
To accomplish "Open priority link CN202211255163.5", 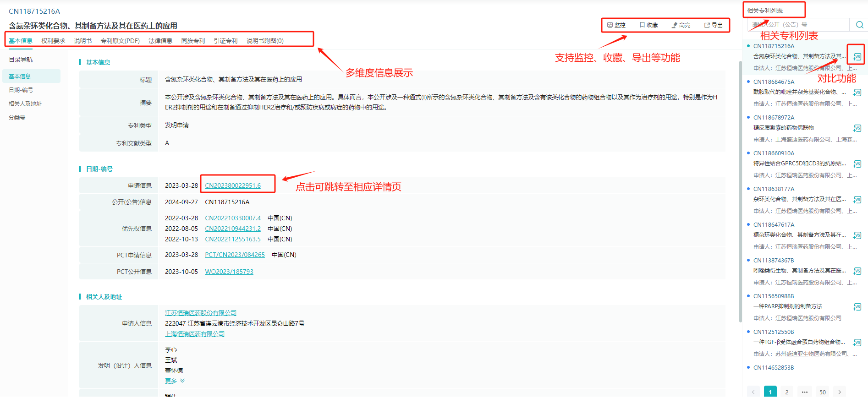I will [x=233, y=239].
